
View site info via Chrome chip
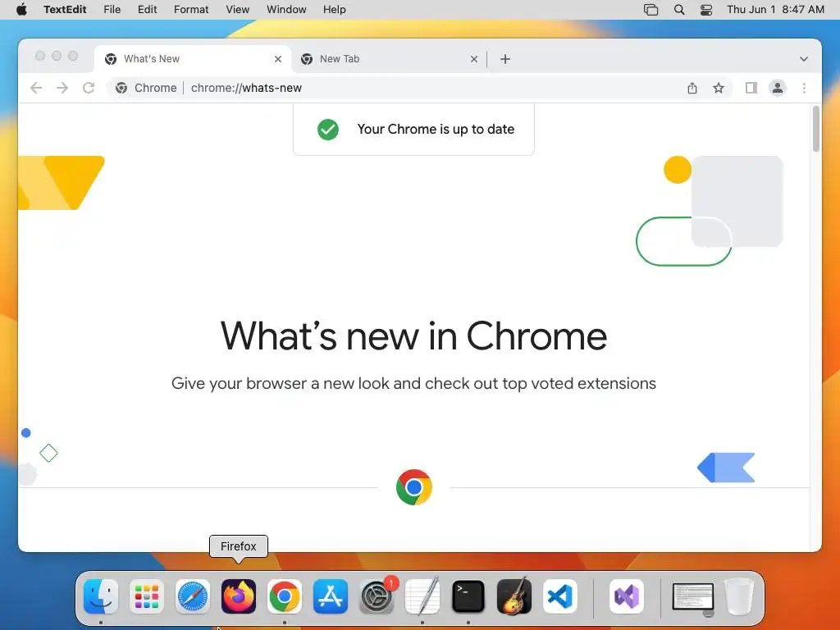click(x=146, y=88)
